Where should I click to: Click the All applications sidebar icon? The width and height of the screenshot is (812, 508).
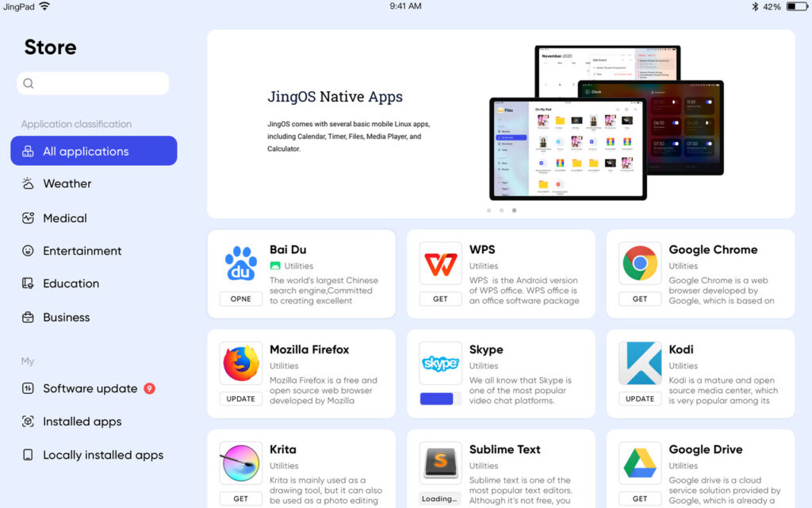coord(28,152)
